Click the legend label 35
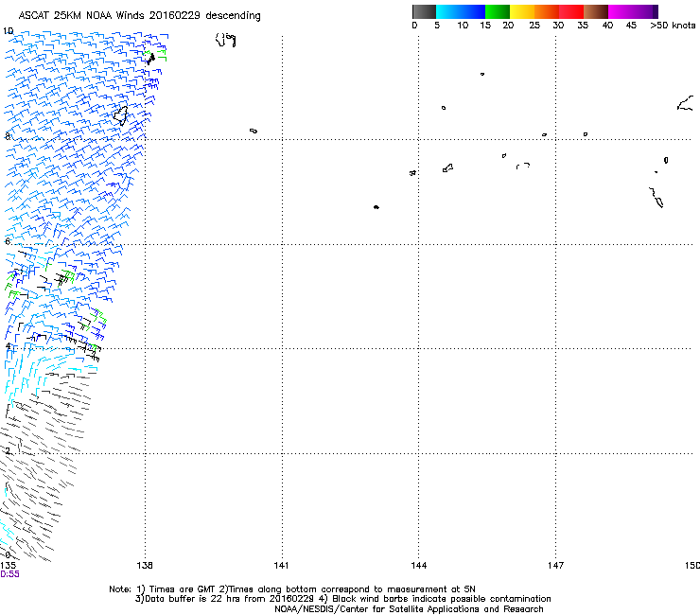Viewport: 700px width, 615px height. point(583,25)
